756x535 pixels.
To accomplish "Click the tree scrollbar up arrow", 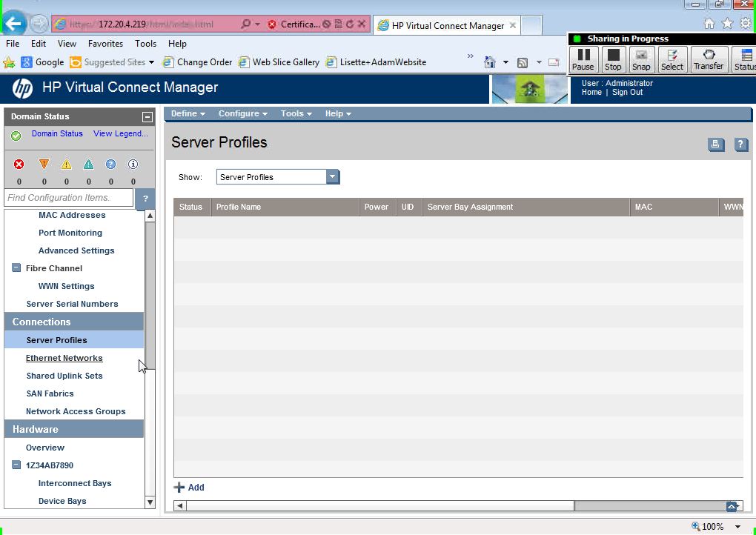I will pos(150,216).
